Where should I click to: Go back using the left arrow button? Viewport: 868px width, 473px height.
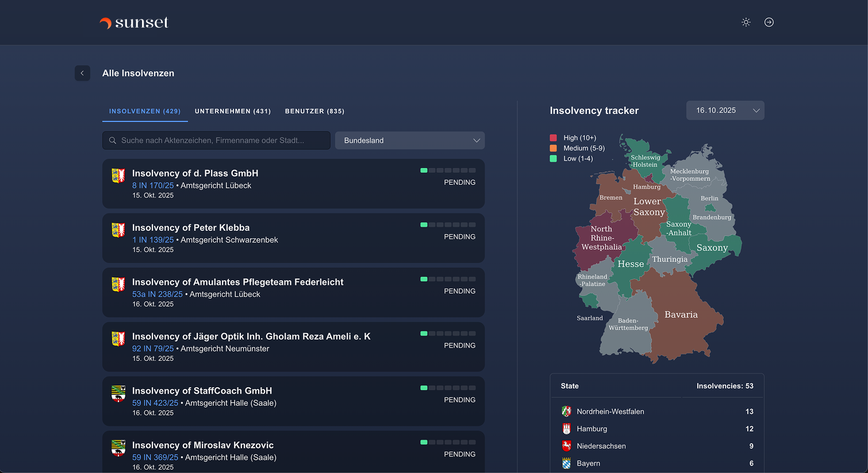click(x=82, y=73)
